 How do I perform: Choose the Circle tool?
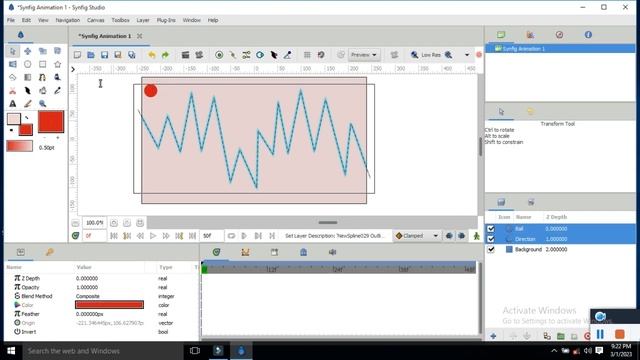coord(27,64)
